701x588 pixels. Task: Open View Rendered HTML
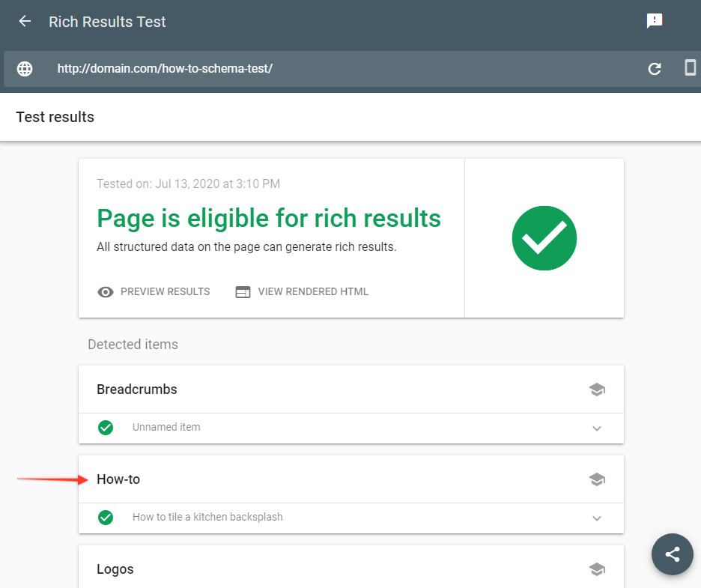pos(302,291)
